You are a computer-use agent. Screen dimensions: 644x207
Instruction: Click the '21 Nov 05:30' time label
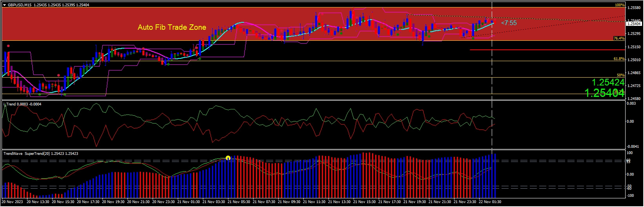click(x=239, y=202)
